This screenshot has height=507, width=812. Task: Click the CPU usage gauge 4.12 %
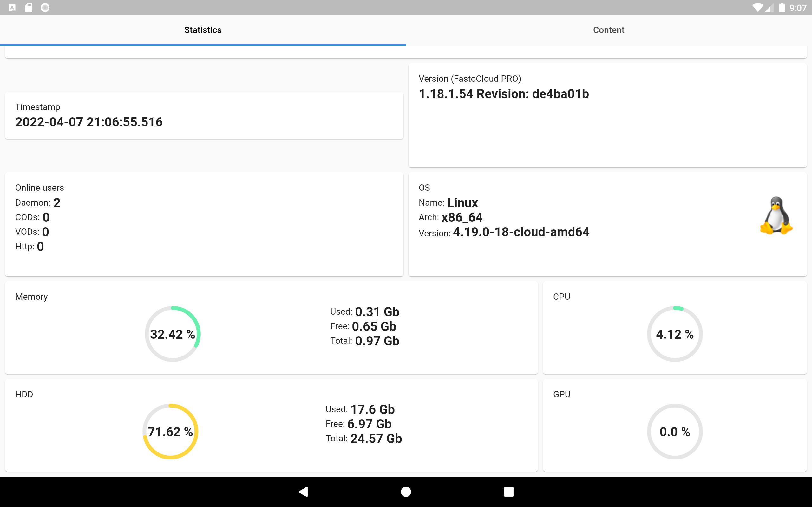coord(675,334)
